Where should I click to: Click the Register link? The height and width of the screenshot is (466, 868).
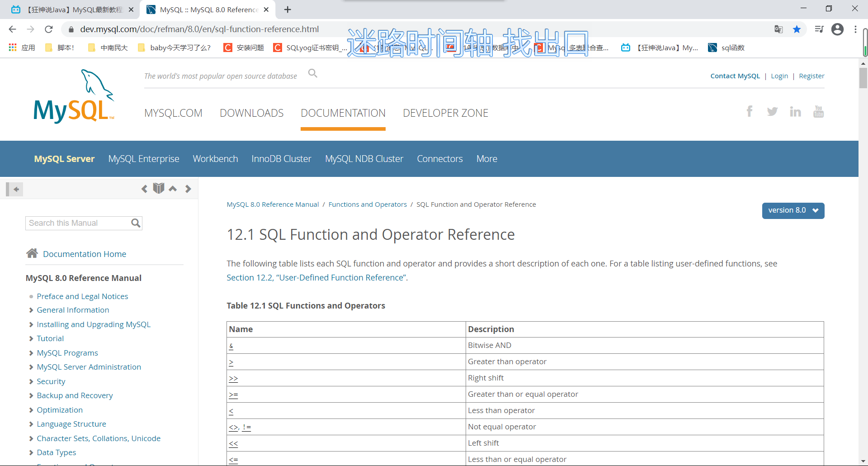pos(811,76)
